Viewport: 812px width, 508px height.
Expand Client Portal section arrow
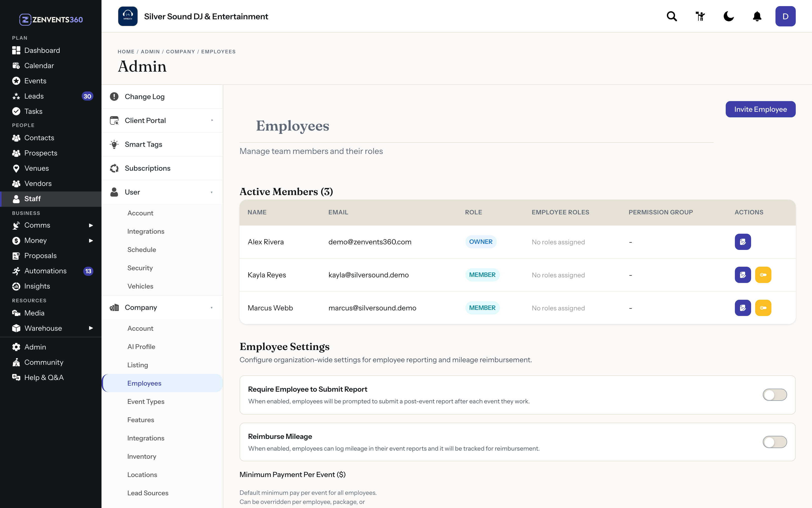coord(212,120)
